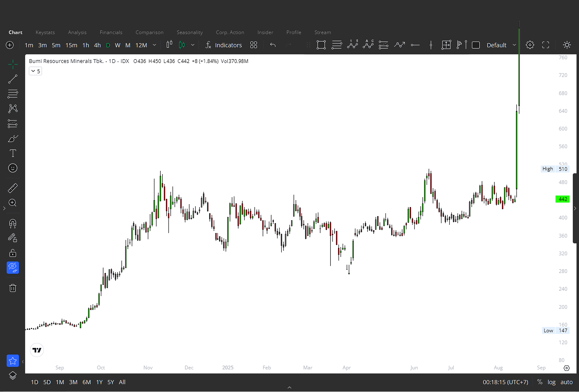The height and width of the screenshot is (392, 579).
Task: Toggle percent scale mode
Action: pyautogui.click(x=540, y=382)
